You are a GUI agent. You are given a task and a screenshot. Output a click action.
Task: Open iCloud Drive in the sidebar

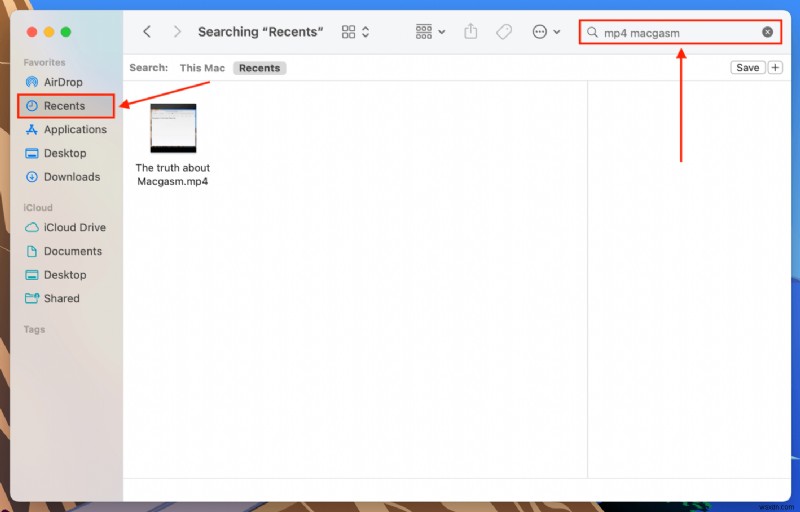[x=65, y=227]
